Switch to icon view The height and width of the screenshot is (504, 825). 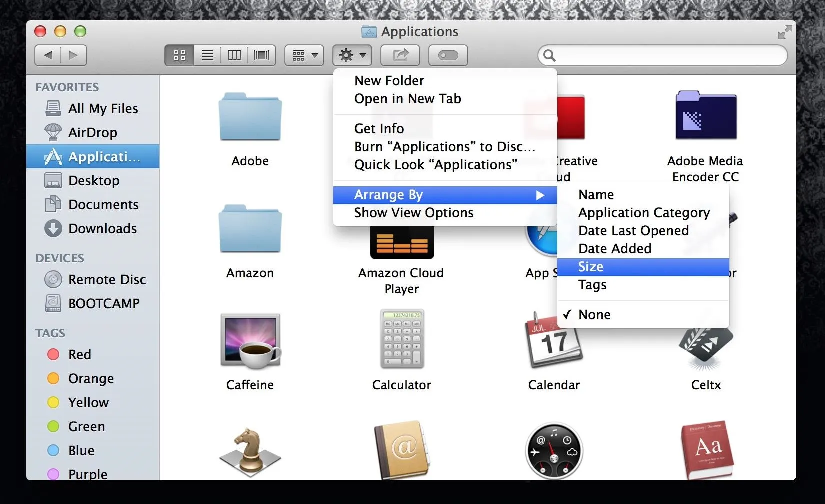click(180, 55)
